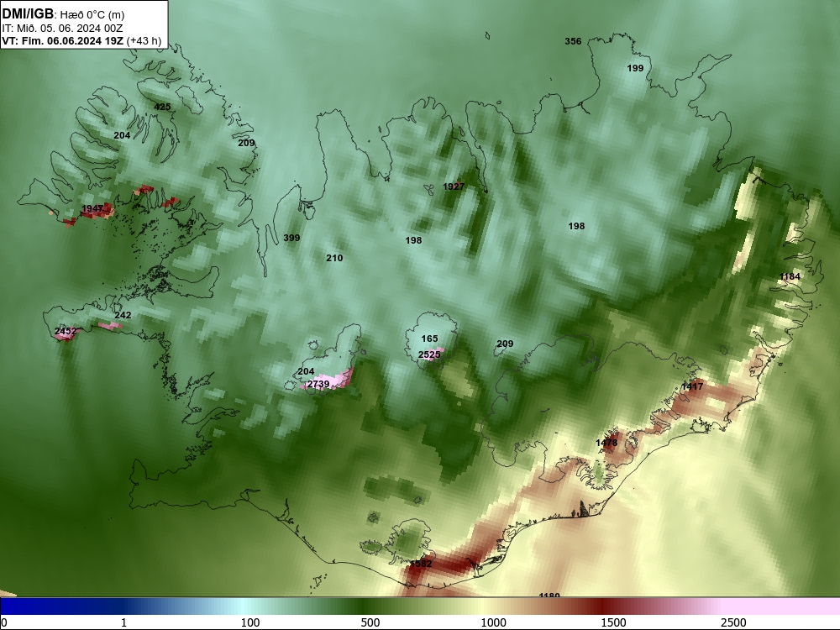Viewport: 840px width, 630px height.
Task: Click the 210 value label
Action: tap(334, 258)
